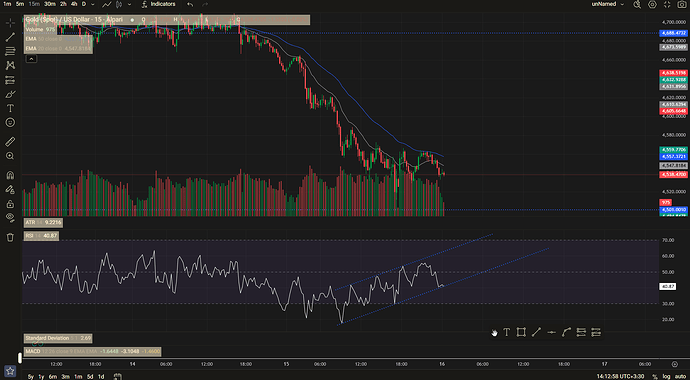
Task: Set date range to 5y
Action: click(30, 376)
